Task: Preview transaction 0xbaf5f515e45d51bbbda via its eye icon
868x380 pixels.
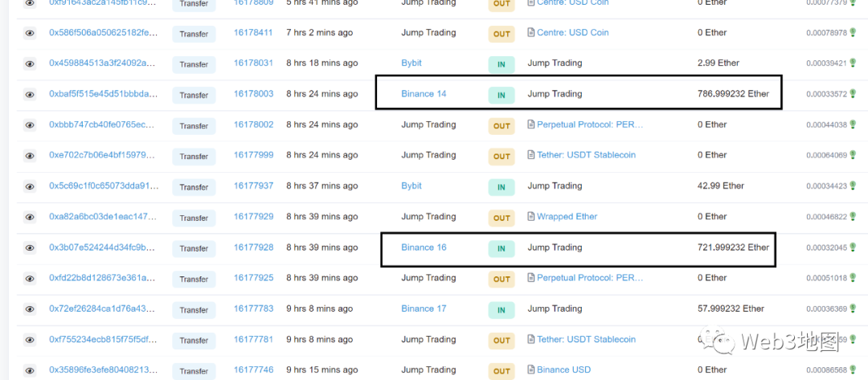Action: click(30, 95)
